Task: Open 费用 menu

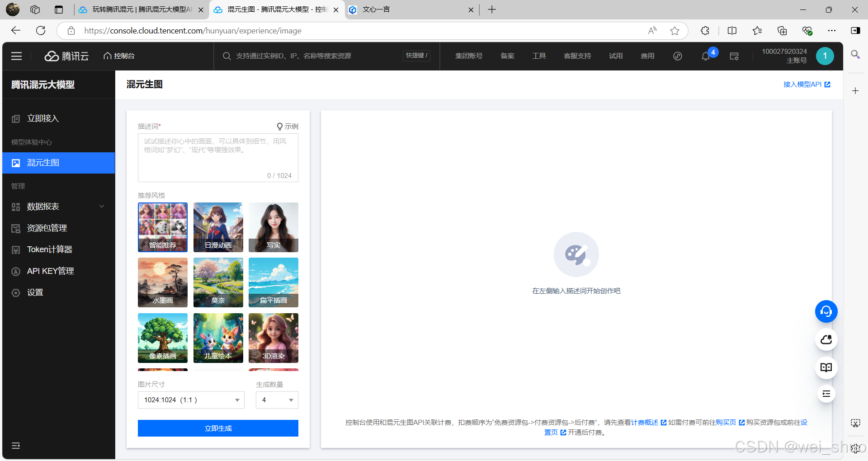Action: pyautogui.click(x=647, y=56)
